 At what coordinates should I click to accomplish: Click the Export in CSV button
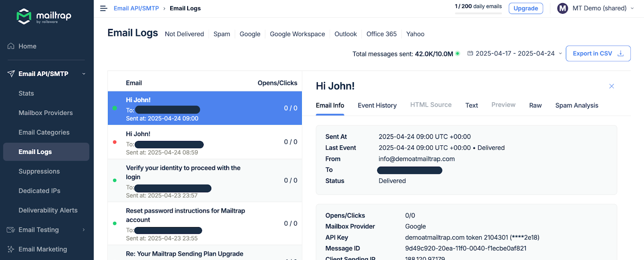598,54
